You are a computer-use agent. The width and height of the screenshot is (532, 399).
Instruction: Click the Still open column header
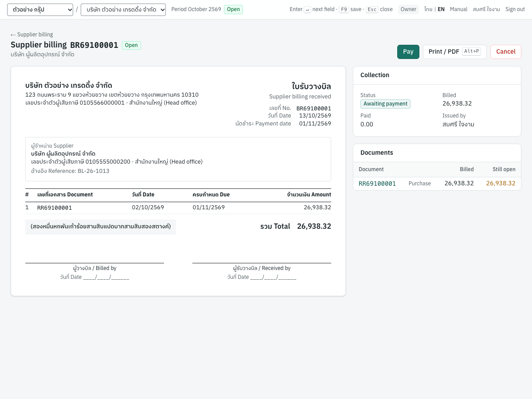point(504,169)
